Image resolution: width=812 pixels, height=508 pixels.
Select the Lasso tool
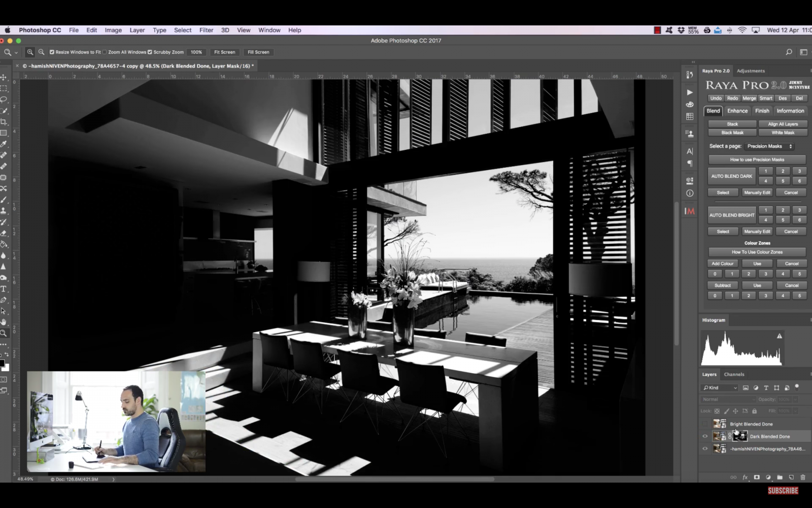point(4,100)
